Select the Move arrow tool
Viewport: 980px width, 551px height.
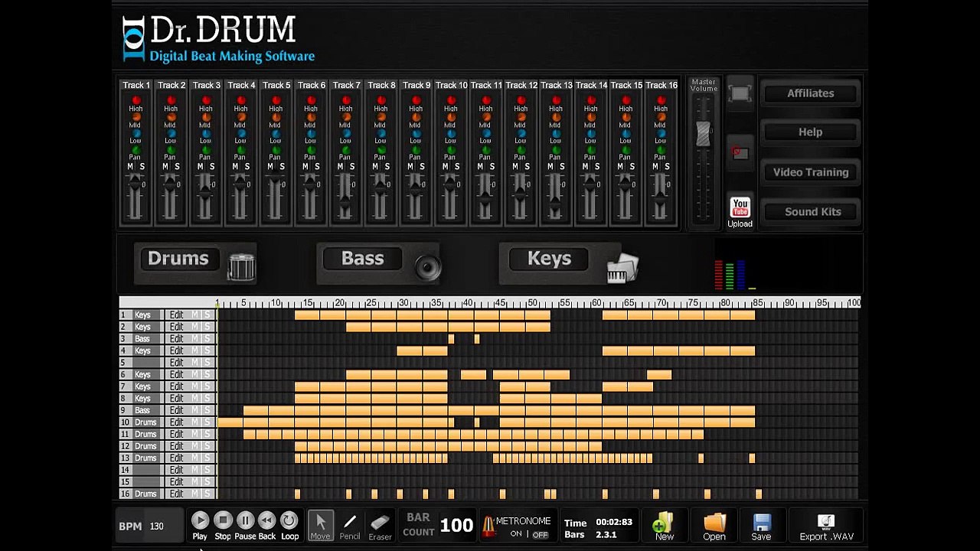point(320,524)
